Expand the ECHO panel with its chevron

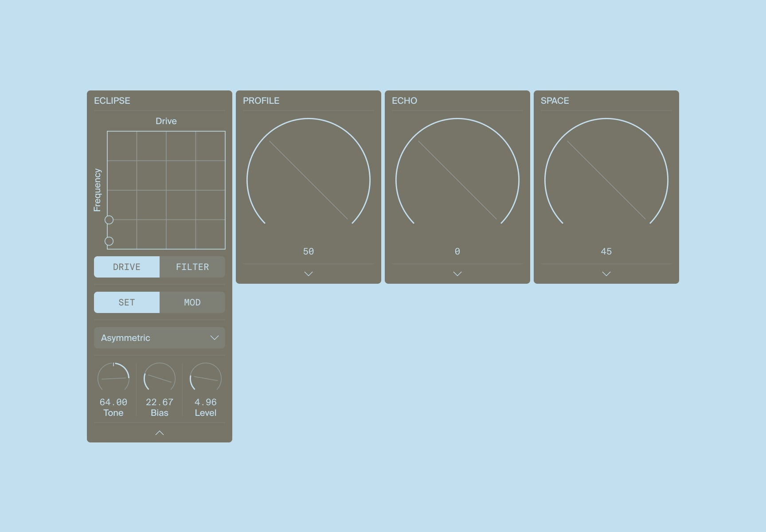pos(457,274)
